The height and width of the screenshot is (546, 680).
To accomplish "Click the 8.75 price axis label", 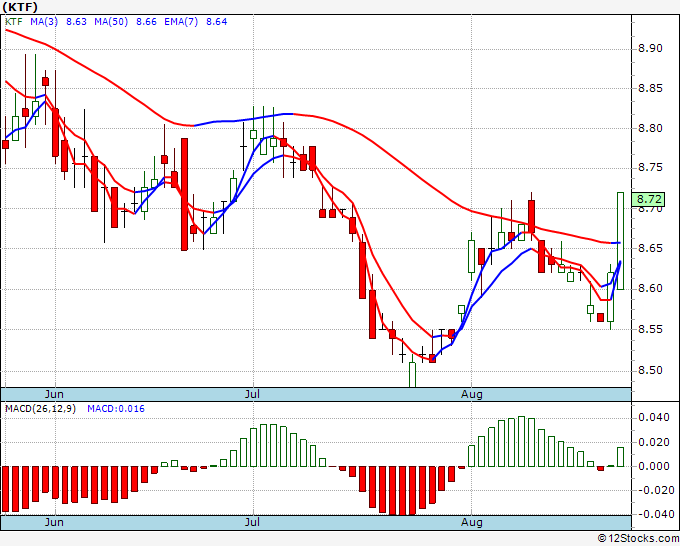I will [650, 168].
